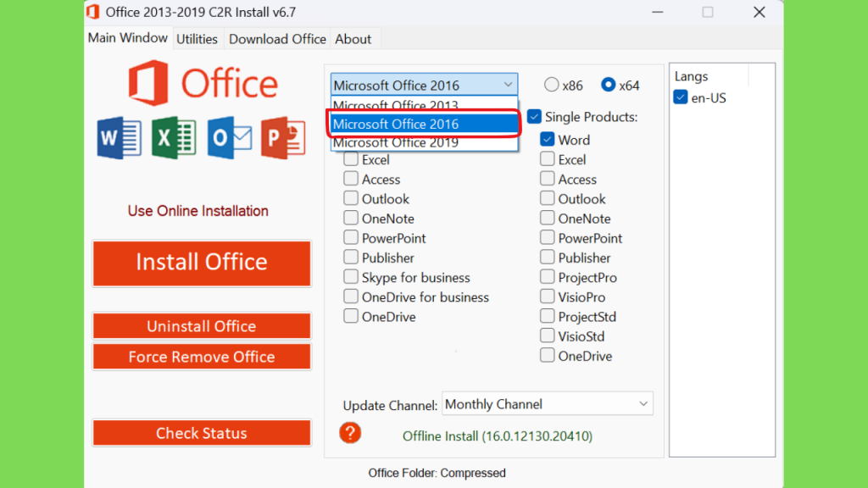The image size is (868, 488).
Task: Choose Microsoft Office 2019 from the list
Action: (x=424, y=142)
